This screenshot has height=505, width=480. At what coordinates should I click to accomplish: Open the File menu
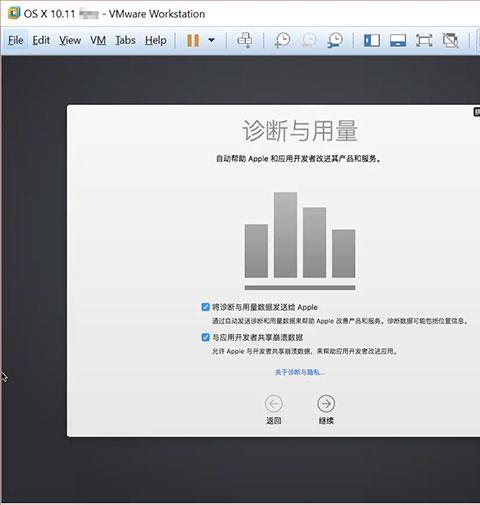pos(16,40)
